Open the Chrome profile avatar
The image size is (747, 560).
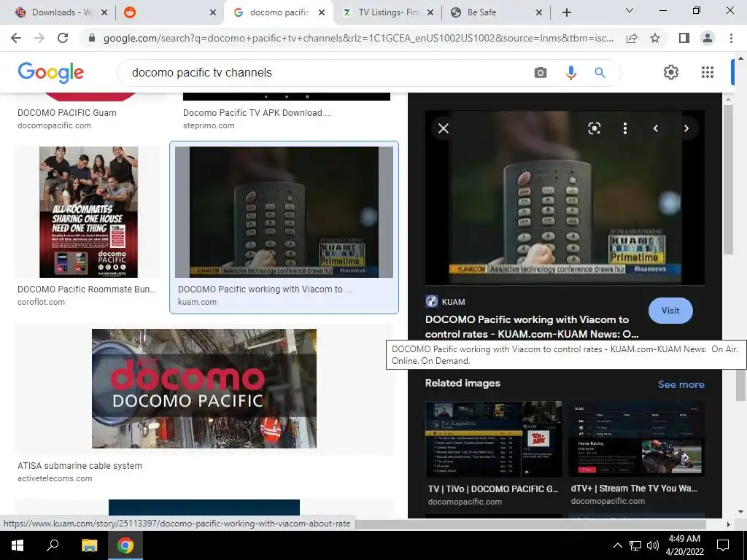708,38
